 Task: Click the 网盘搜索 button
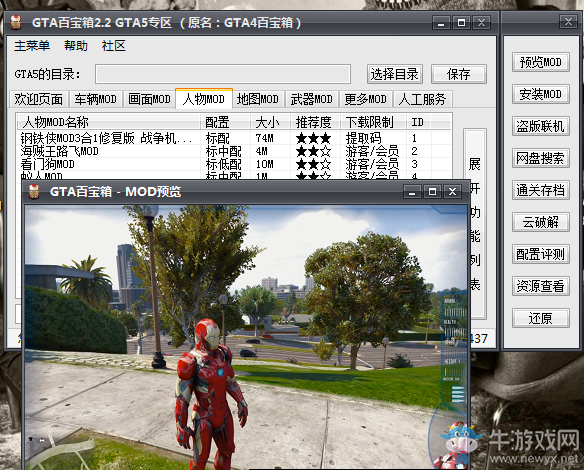tap(541, 158)
